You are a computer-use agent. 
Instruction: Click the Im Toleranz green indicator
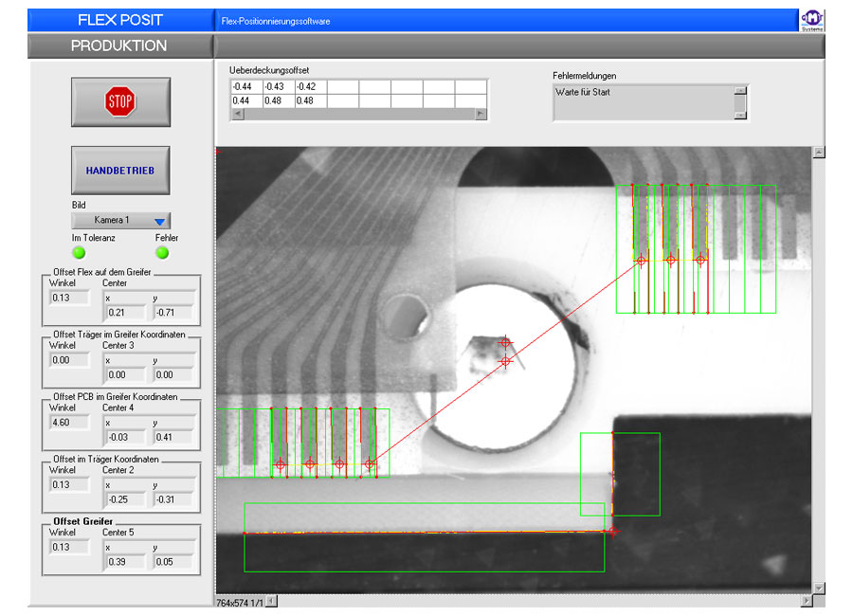(79, 253)
